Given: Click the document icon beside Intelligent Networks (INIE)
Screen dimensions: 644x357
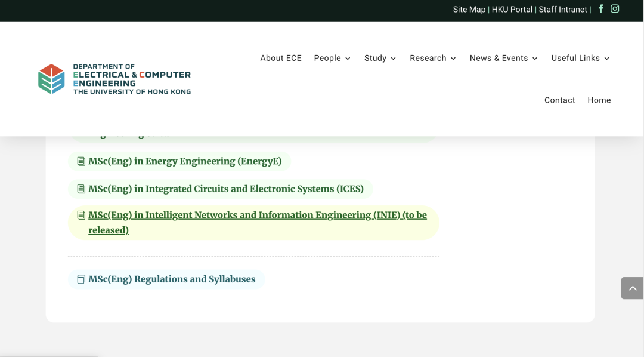Looking at the screenshot, I should point(81,215).
